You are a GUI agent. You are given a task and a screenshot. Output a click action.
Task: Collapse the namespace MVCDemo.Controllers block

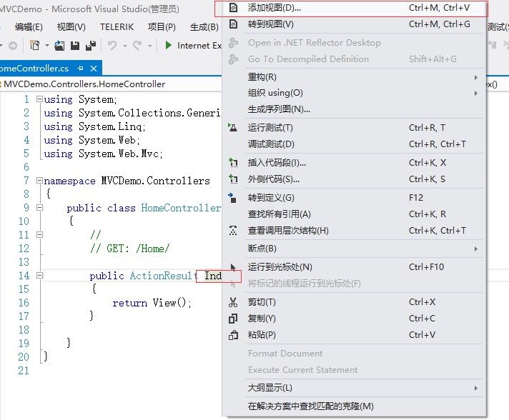[x=39, y=180]
